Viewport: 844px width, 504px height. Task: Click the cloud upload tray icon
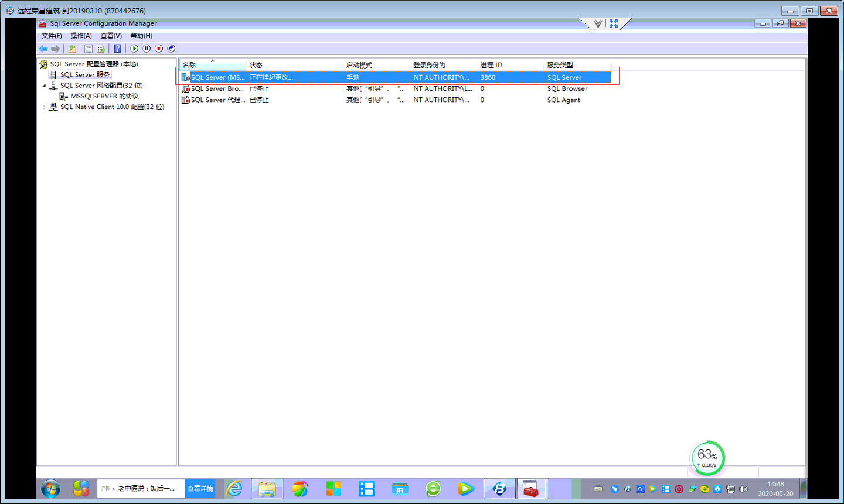(x=717, y=489)
